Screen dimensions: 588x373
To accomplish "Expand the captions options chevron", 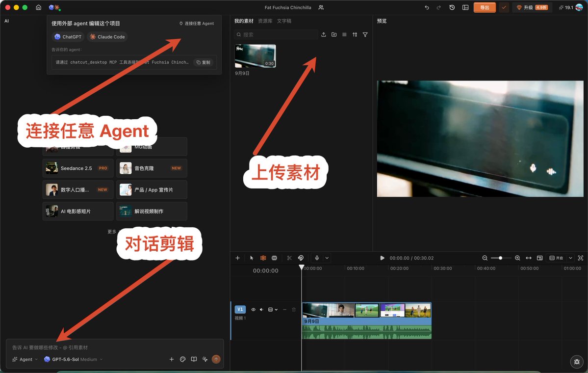I will click(x=570, y=258).
